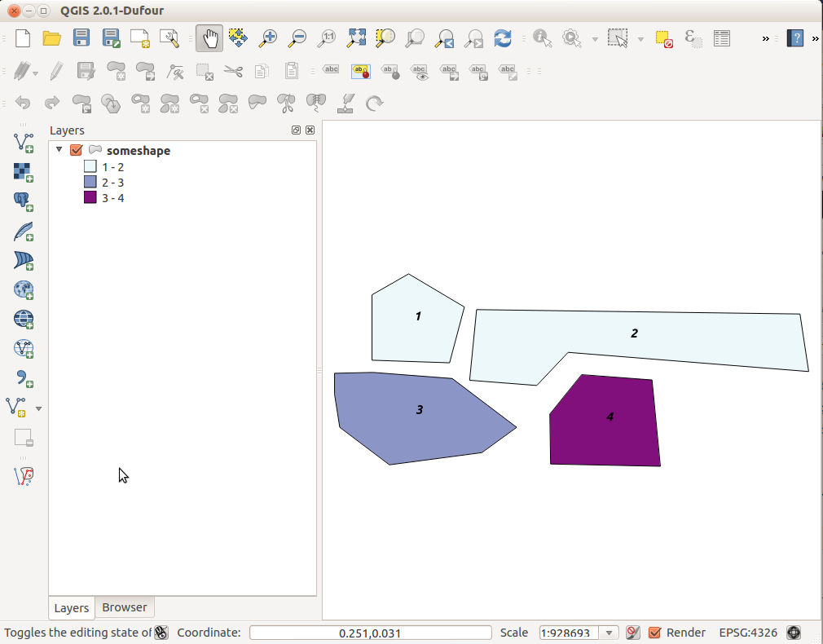The height and width of the screenshot is (644, 823).
Task: Toggle the Render checkbox in status bar
Action: point(654,633)
